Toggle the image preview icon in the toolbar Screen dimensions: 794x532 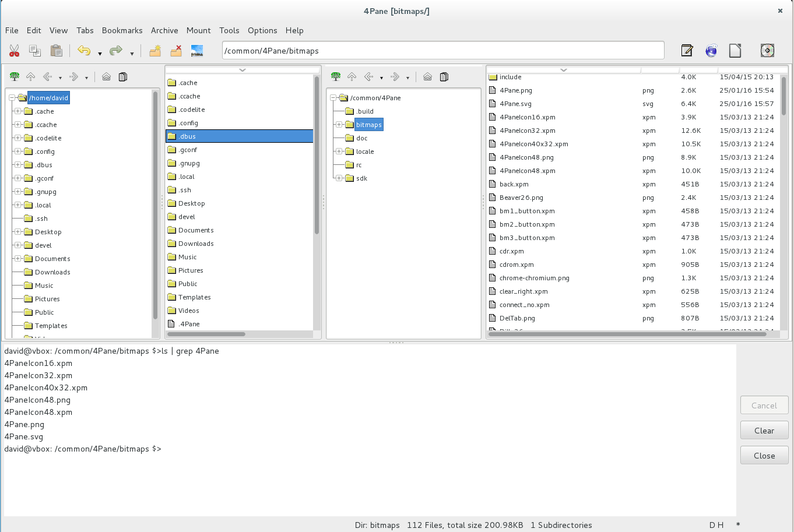click(197, 51)
